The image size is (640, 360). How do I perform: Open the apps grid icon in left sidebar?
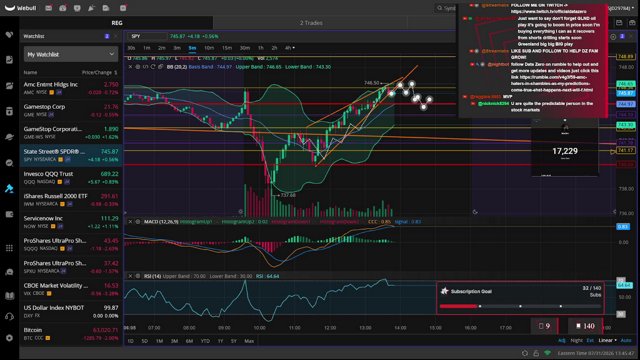(9, 248)
